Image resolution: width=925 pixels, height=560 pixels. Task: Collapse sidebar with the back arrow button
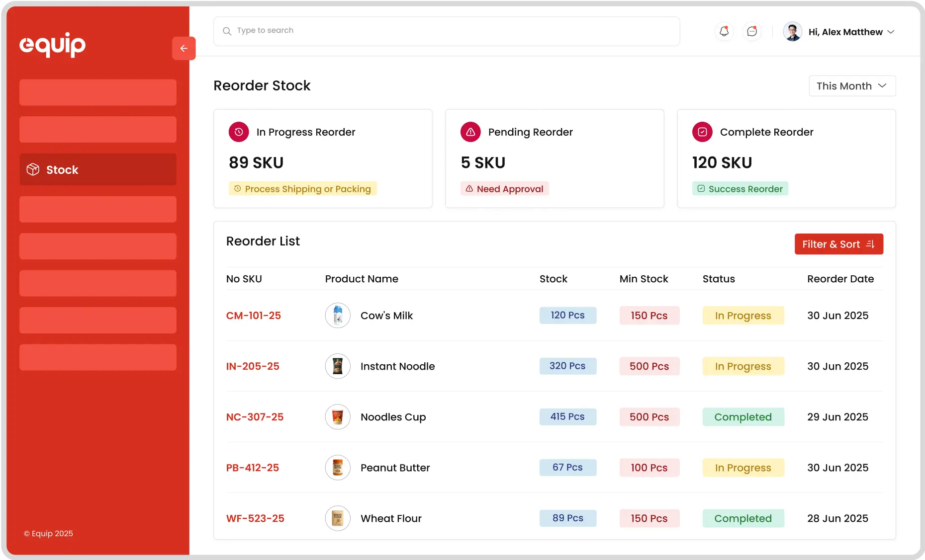pos(184,48)
